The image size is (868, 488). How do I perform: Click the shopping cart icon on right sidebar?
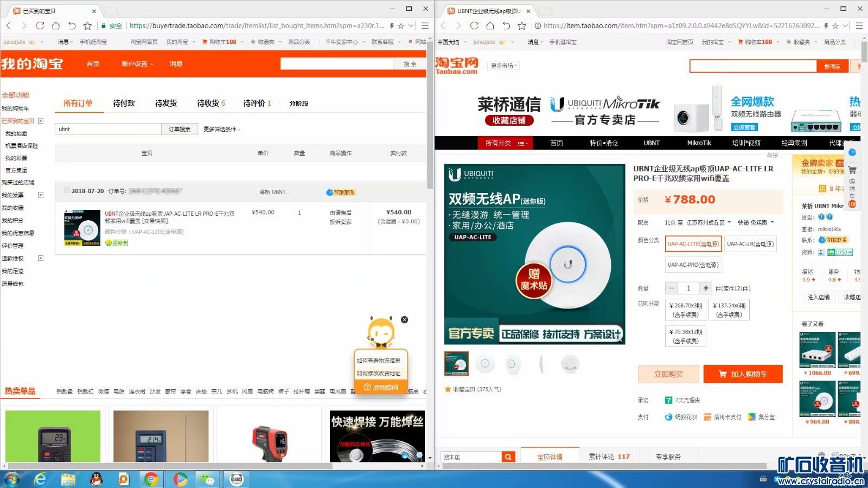point(852,170)
